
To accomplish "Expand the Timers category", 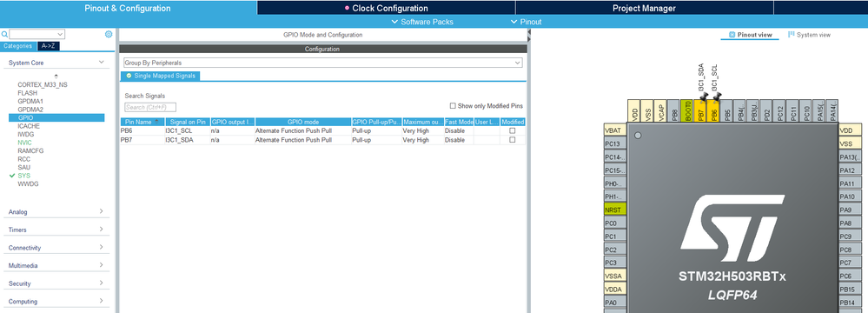I will pos(102,230).
